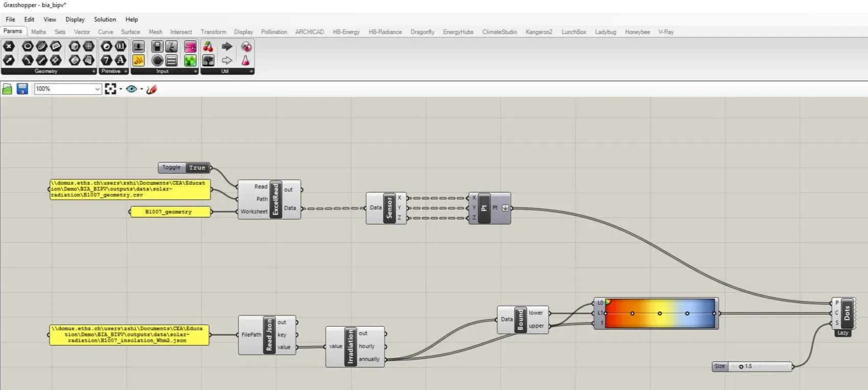Click the B1007_geometry yellow panel

(171, 212)
